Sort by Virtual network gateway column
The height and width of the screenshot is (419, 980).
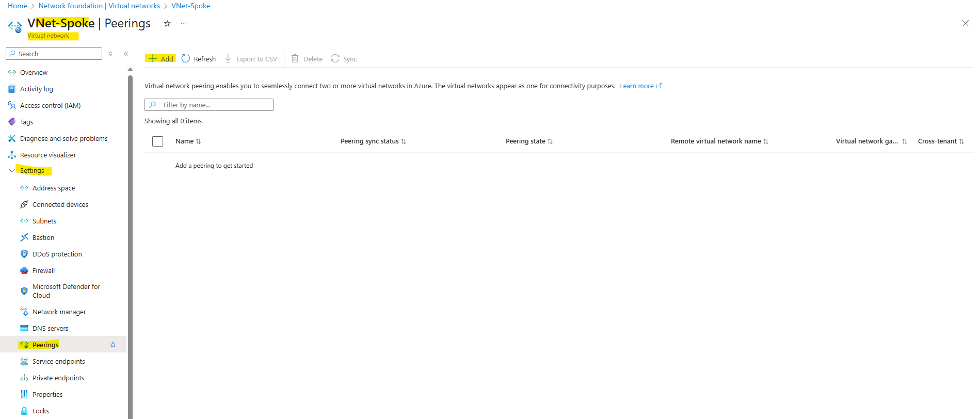click(x=872, y=141)
